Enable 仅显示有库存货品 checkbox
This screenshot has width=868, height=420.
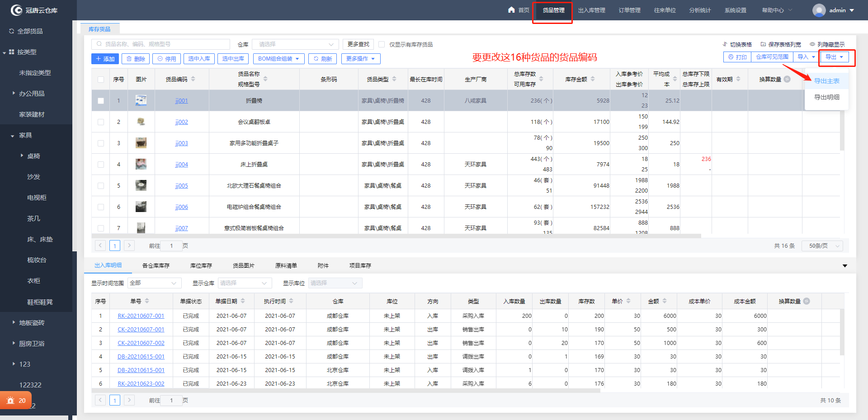pos(382,44)
